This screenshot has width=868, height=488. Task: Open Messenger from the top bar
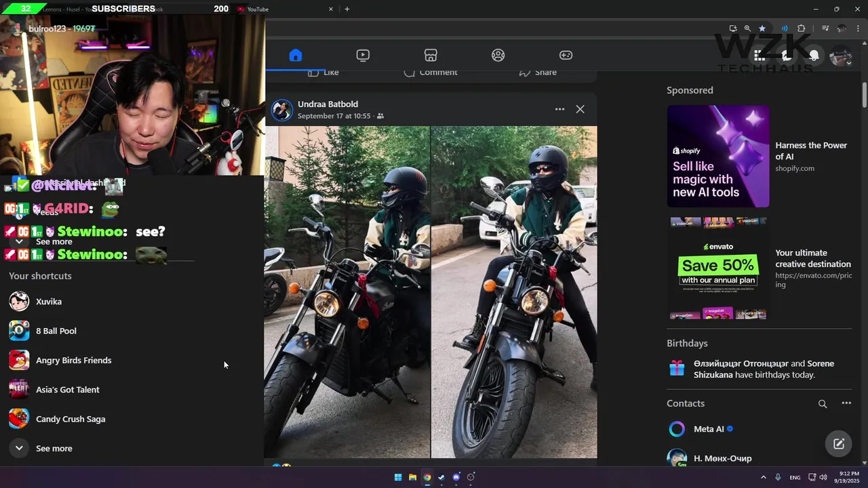point(787,56)
